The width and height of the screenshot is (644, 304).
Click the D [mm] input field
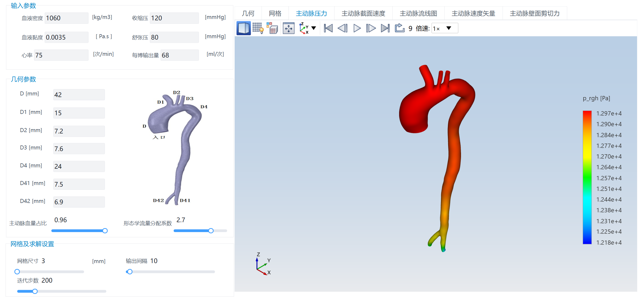click(79, 95)
